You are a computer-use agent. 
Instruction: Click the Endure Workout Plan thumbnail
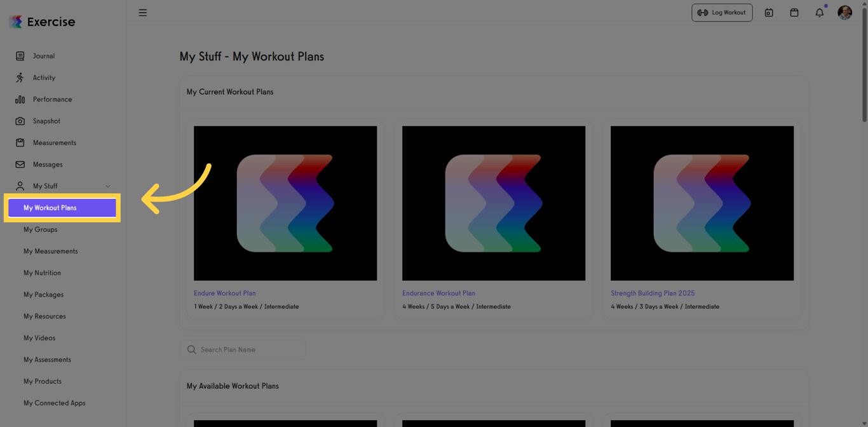[285, 203]
